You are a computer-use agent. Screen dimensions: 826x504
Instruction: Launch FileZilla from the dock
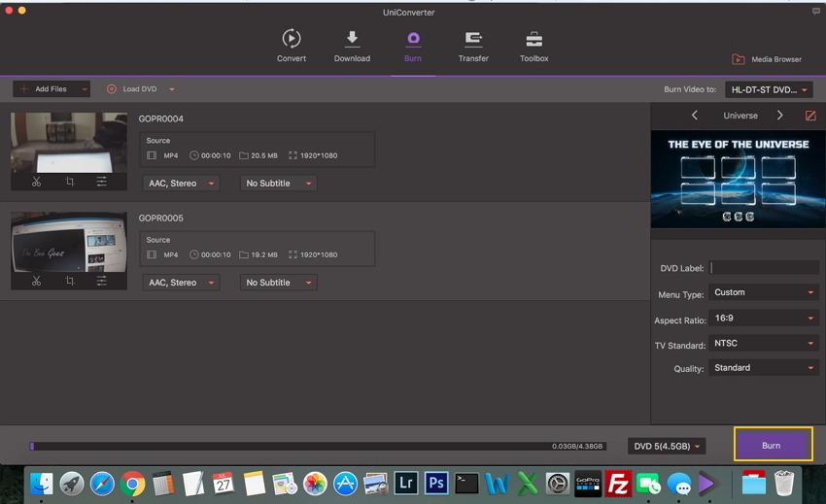tap(618, 484)
